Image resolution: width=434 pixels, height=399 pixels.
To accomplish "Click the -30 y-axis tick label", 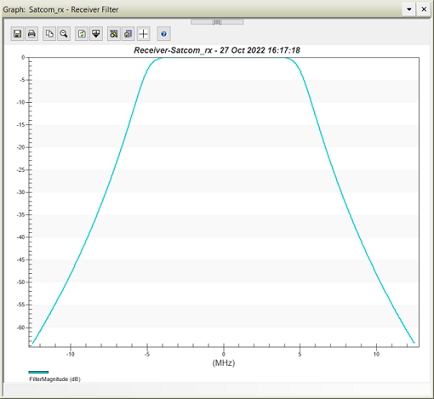I will coord(21,192).
